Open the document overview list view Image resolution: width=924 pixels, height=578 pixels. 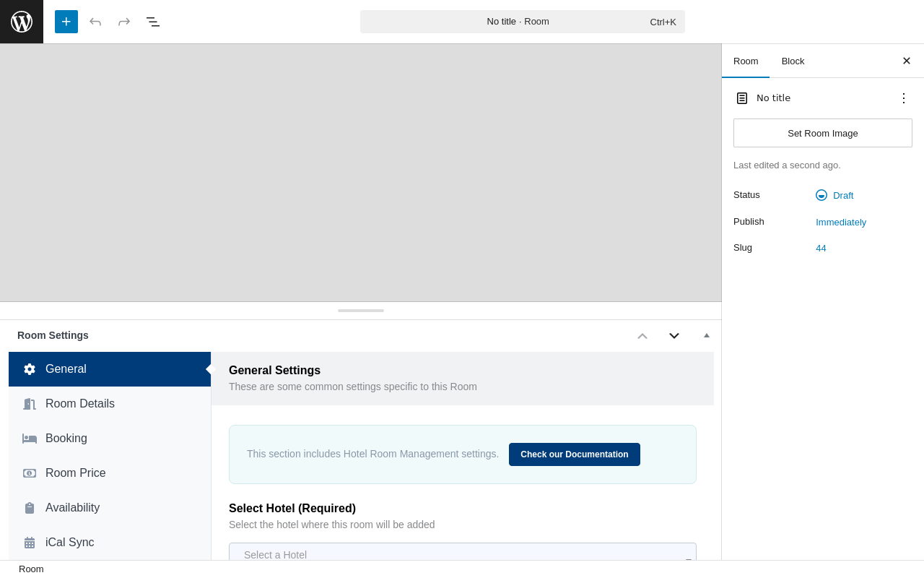(153, 22)
